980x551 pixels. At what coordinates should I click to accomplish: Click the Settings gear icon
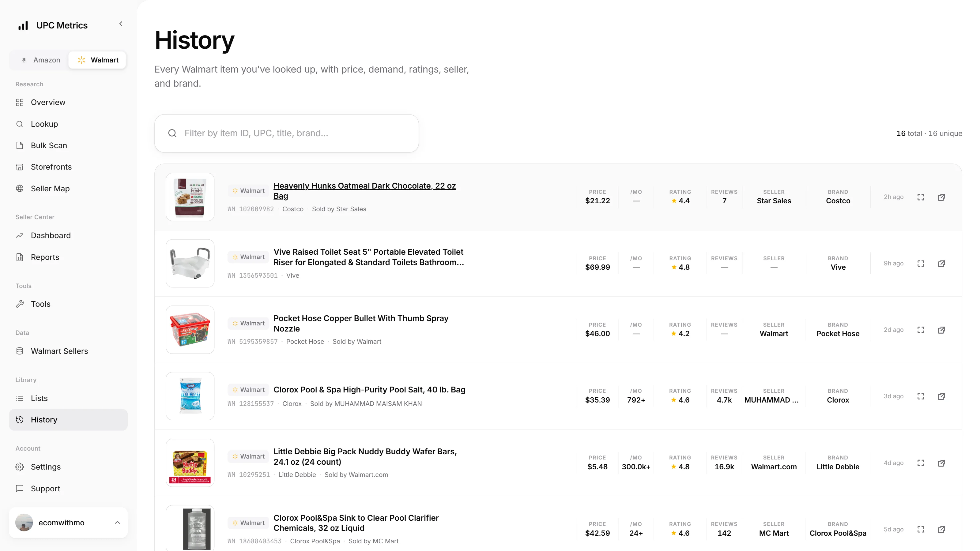click(20, 467)
